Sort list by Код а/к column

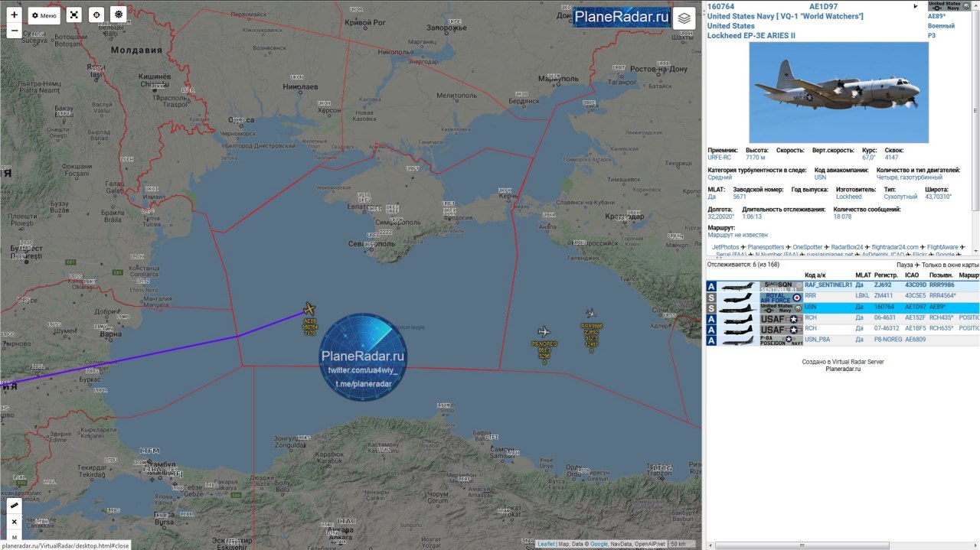(815, 275)
